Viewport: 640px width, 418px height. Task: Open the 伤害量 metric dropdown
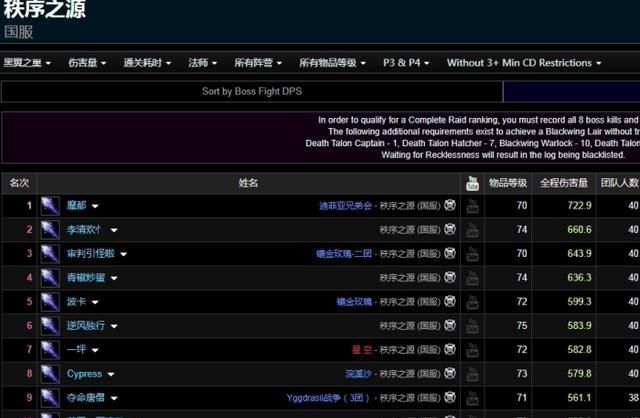click(87, 63)
